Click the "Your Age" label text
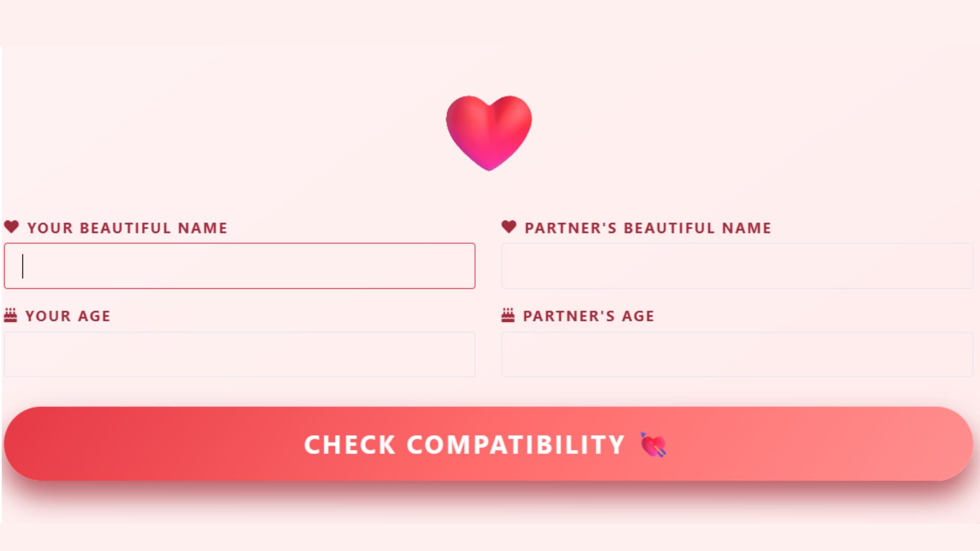 (x=68, y=316)
